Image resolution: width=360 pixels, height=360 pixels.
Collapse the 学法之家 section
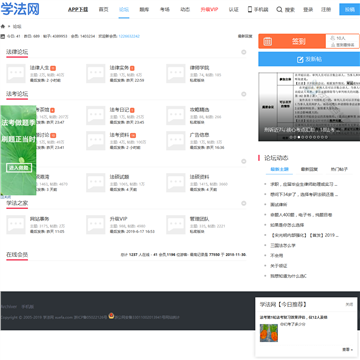[244, 203]
